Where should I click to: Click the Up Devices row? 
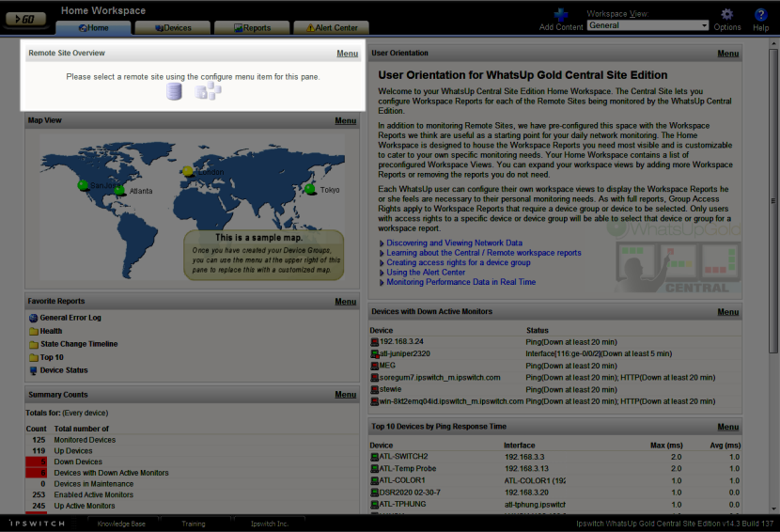(192, 451)
